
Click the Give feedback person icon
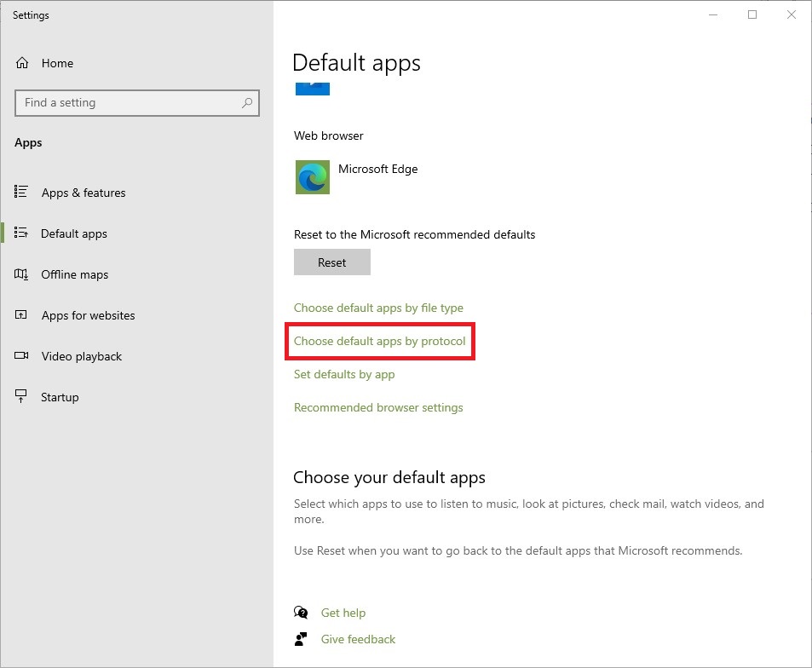coord(301,639)
